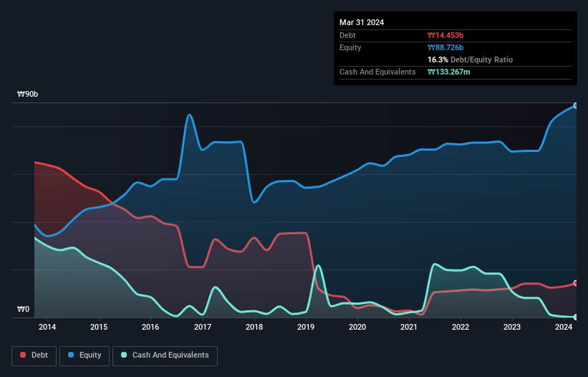Click the ₩0 y-axis label

(23, 309)
